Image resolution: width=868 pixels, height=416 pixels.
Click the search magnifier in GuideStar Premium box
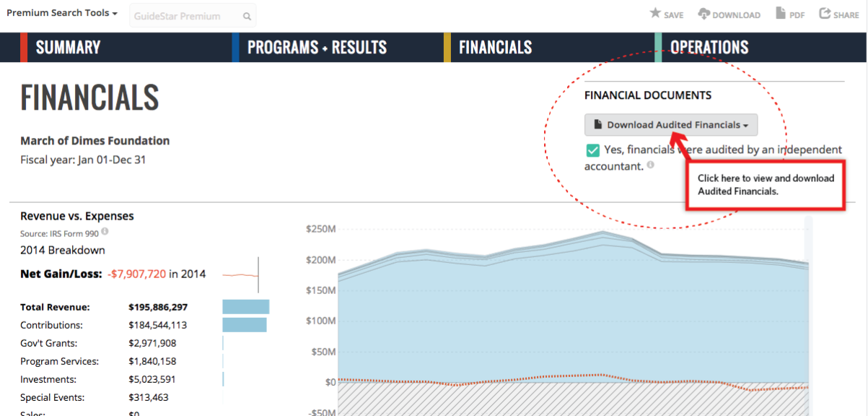[247, 15]
